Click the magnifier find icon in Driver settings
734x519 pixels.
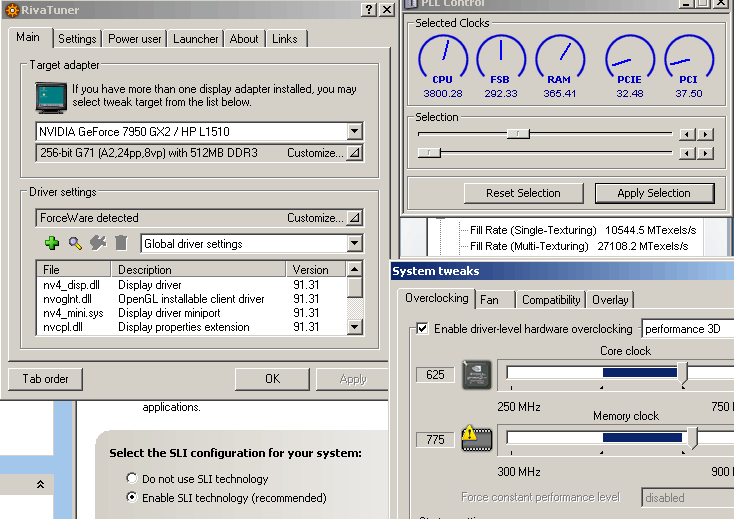click(75, 243)
